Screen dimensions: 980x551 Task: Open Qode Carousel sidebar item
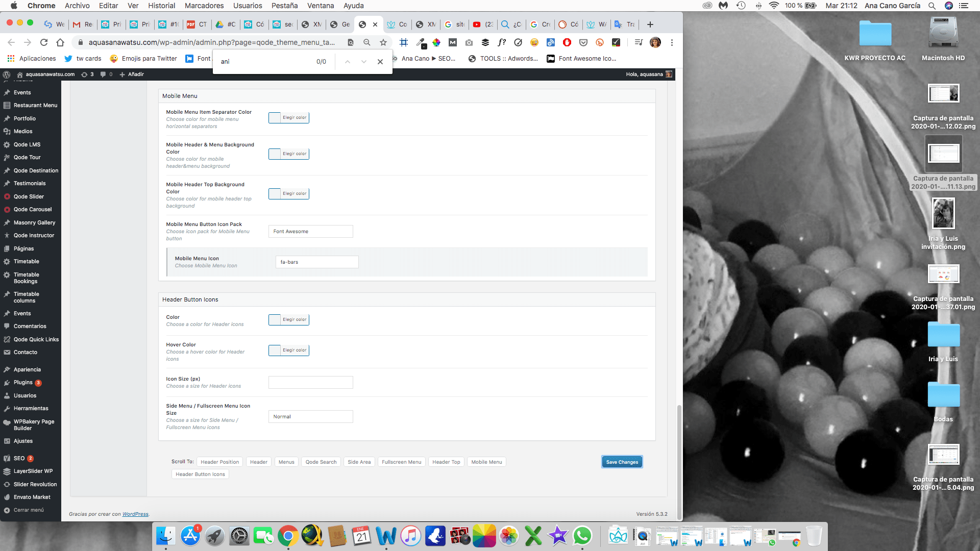coord(33,209)
